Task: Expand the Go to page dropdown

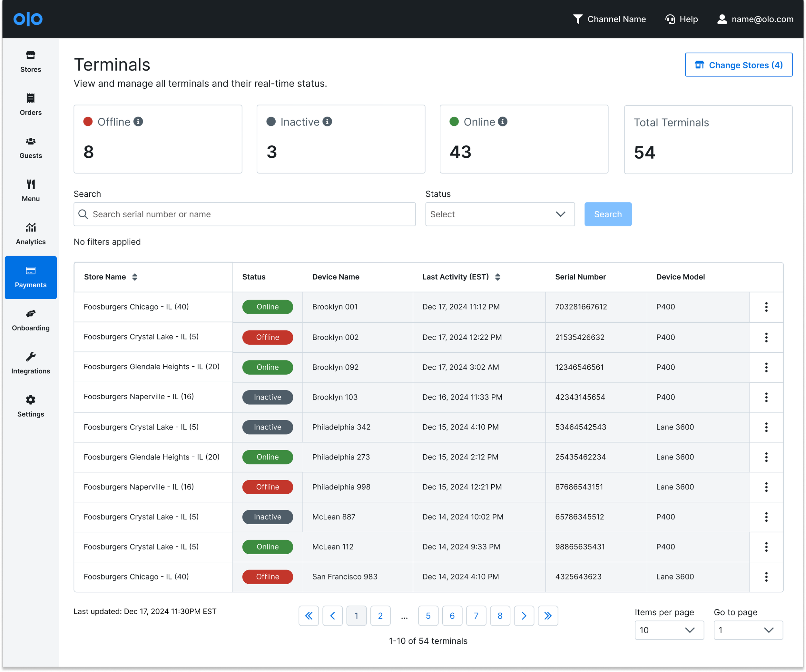Action: click(x=748, y=630)
